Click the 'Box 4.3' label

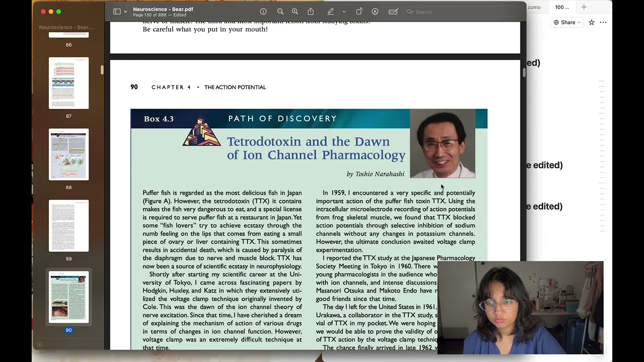[158, 119]
